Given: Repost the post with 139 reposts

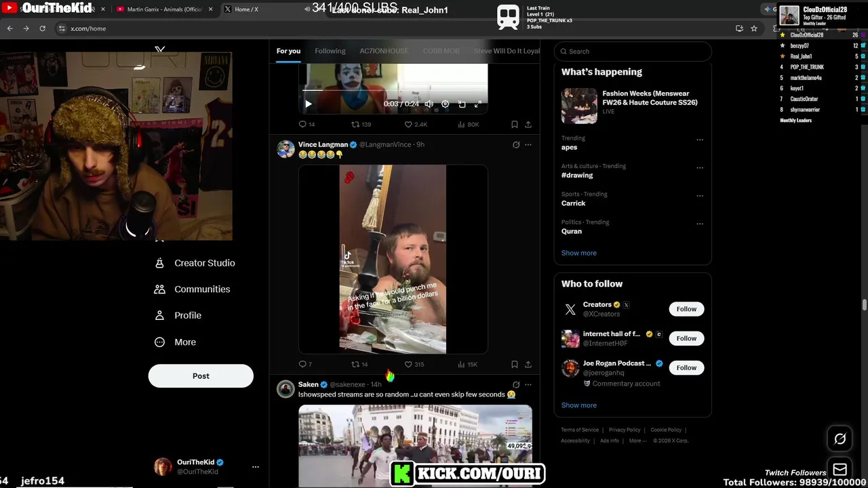Looking at the screenshot, I should pos(361,125).
